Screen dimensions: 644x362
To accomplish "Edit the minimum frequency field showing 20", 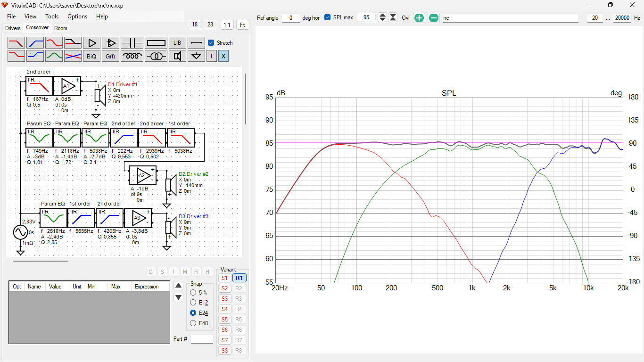I will pyautogui.click(x=595, y=18).
